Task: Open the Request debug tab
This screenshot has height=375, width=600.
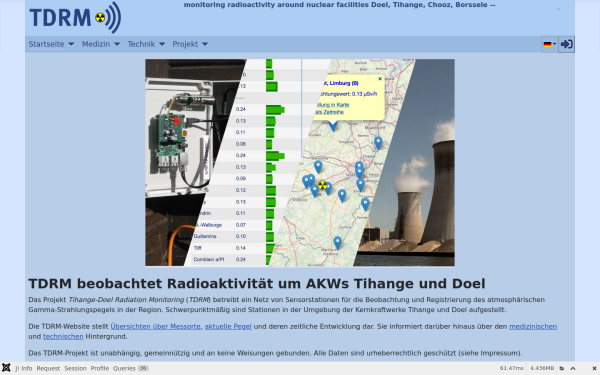Action: click(x=48, y=368)
